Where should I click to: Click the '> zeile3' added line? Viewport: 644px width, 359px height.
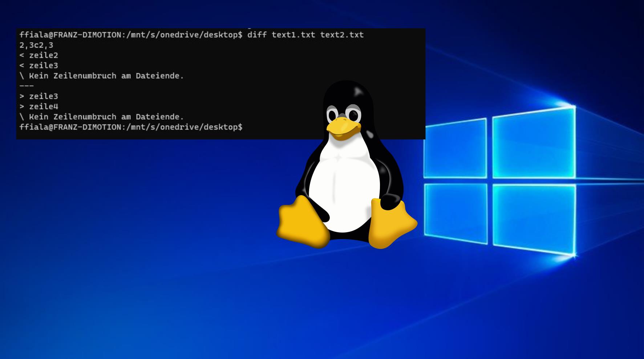tap(39, 96)
